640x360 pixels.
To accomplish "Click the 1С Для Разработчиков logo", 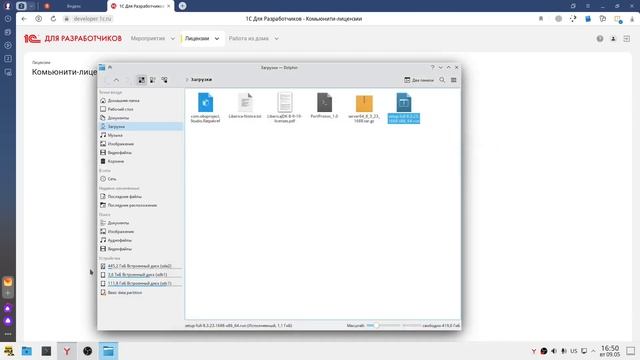I will point(73,38).
